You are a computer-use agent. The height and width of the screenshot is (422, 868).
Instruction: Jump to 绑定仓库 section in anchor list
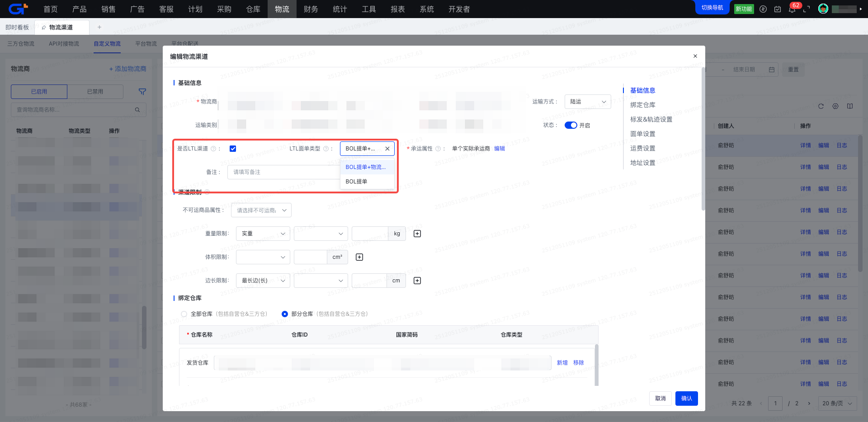[x=643, y=105]
